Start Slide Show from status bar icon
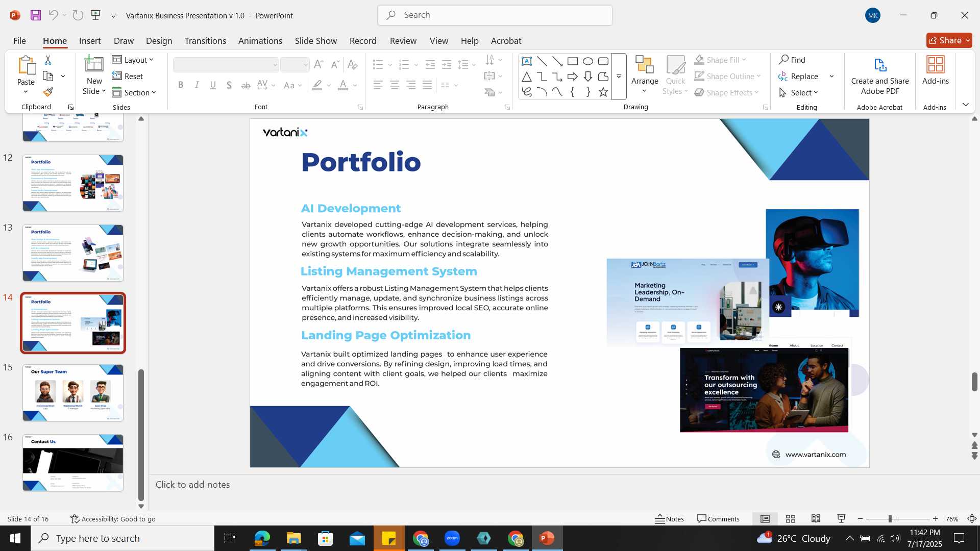The width and height of the screenshot is (980, 551). (842, 519)
